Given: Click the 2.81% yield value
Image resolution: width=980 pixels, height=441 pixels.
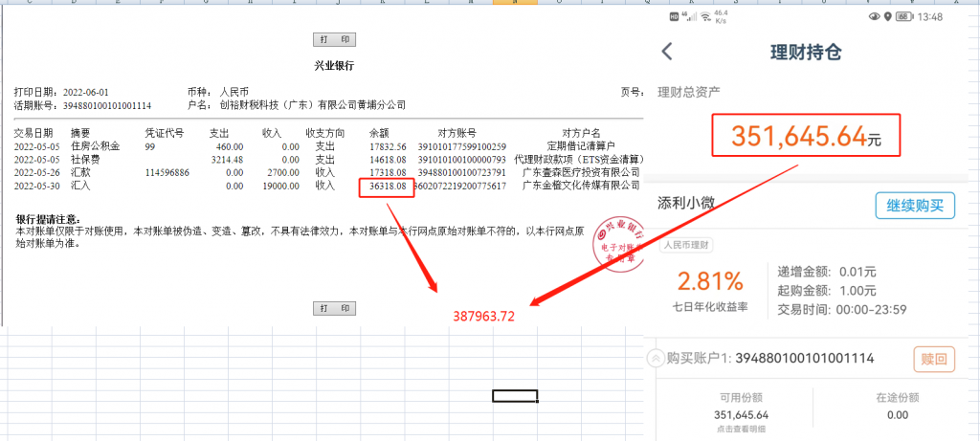Looking at the screenshot, I should click(x=711, y=281).
